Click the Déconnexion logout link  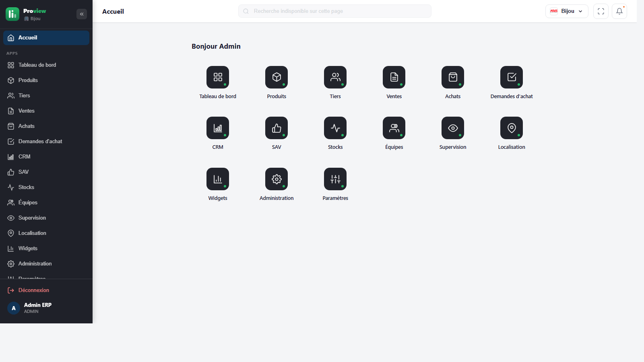(x=46, y=290)
